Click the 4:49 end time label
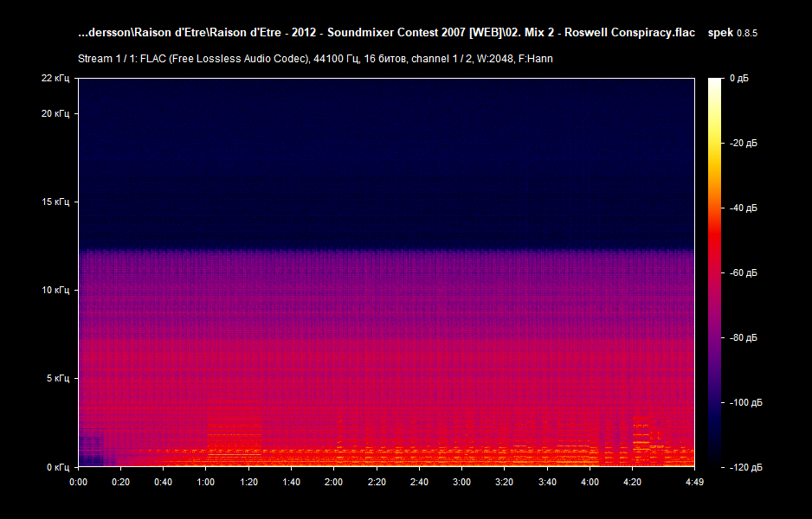The image size is (812, 519). (694, 483)
